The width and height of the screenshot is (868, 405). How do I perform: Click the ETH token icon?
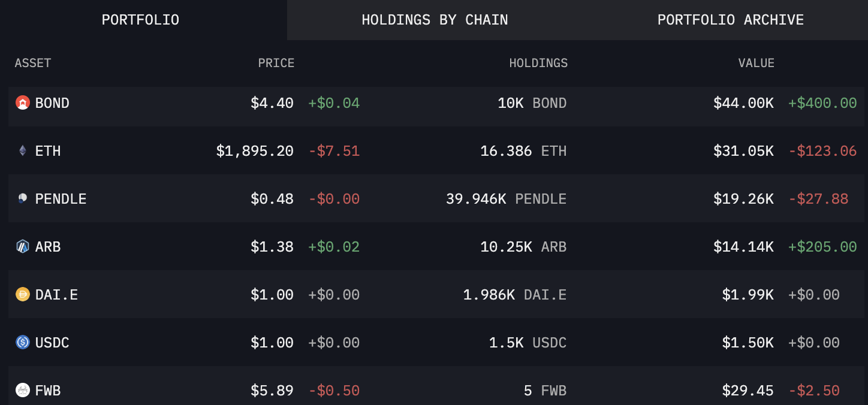[22, 151]
